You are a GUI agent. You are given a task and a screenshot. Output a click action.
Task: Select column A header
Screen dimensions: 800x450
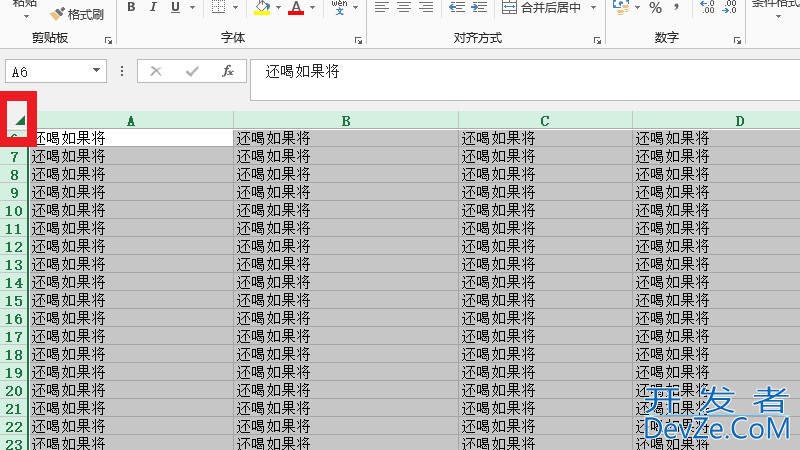(131, 121)
